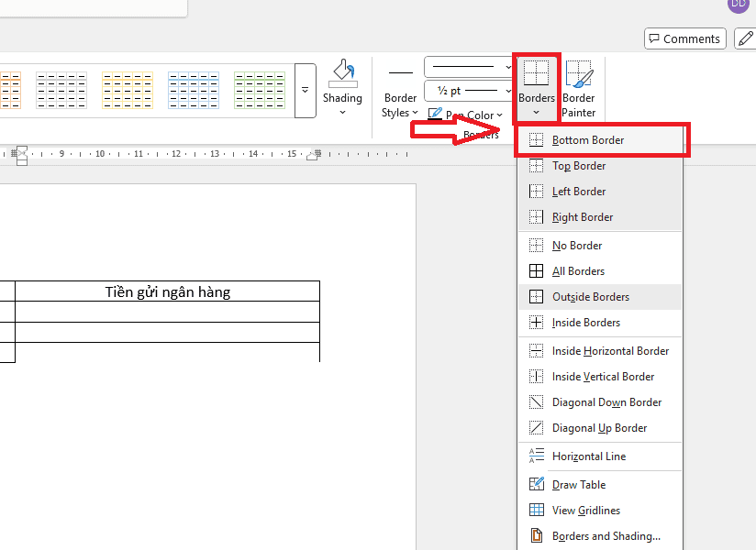The image size is (756, 550).
Task: Toggle Right Border on selection
Action: 583,217
